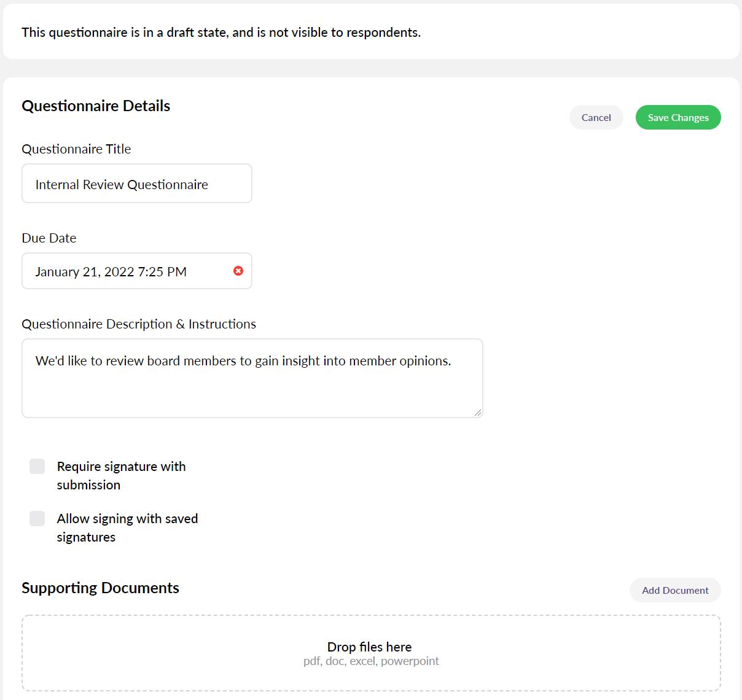Click the draft state notice banner
Image resolution: width=742 pixels, height=700 pixels.
[221, 33]
